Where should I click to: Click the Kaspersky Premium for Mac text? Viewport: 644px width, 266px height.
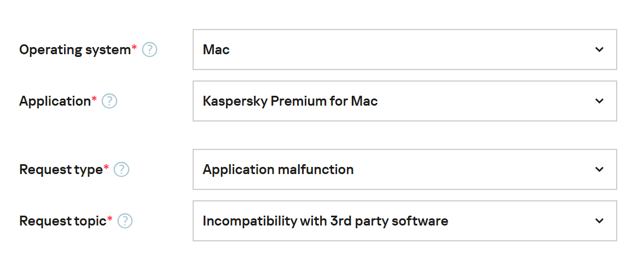coord(290,101)
